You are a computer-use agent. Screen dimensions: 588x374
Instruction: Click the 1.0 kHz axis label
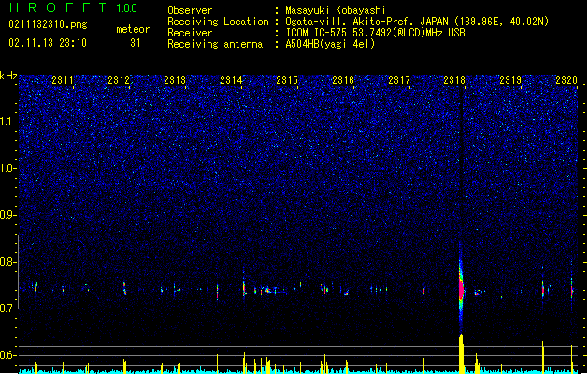[x=8, y=168]
